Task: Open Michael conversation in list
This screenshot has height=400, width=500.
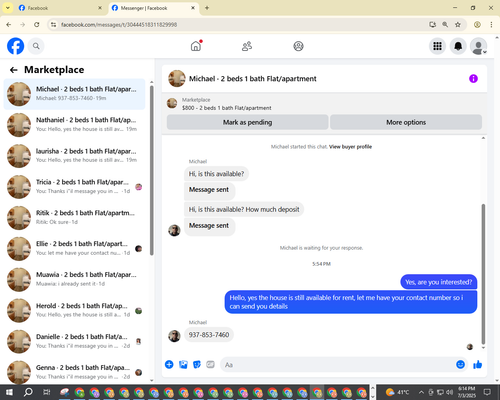Action: click(74, 94)
